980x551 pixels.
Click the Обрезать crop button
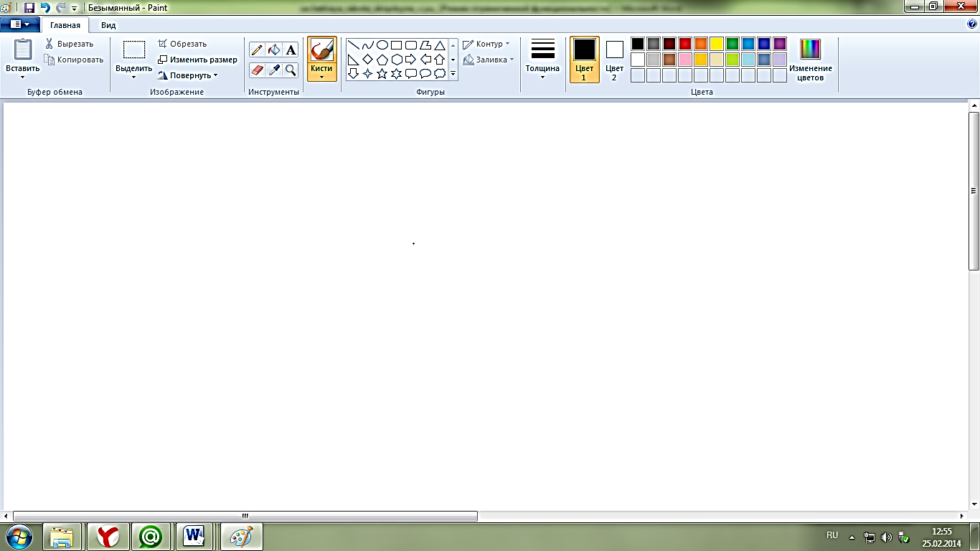[x=182, y=44]
